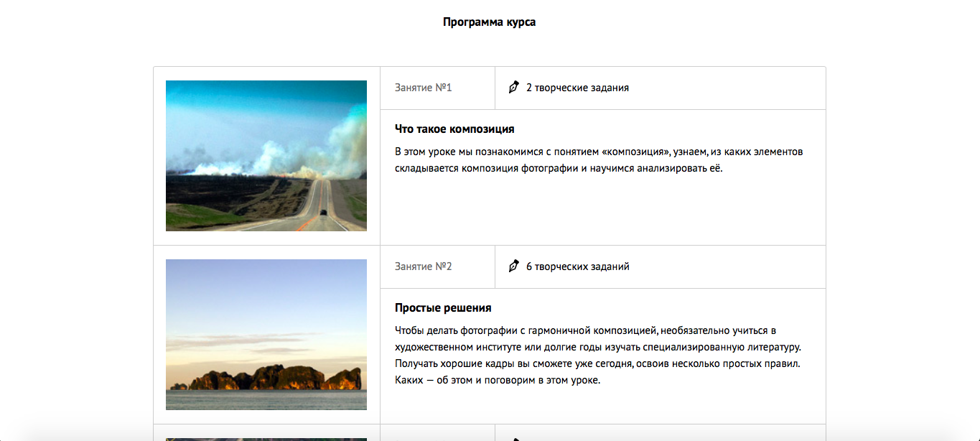Viewport: 980px width, 441px height.
Task: Select the Занятие №2 label
Action: [423, 266]
